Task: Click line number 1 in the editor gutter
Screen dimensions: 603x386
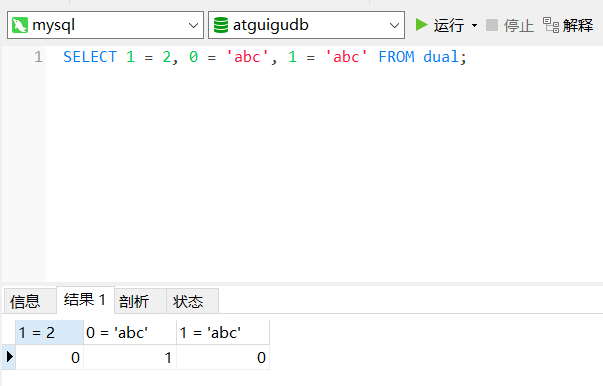Action: [x=38, y=57]
